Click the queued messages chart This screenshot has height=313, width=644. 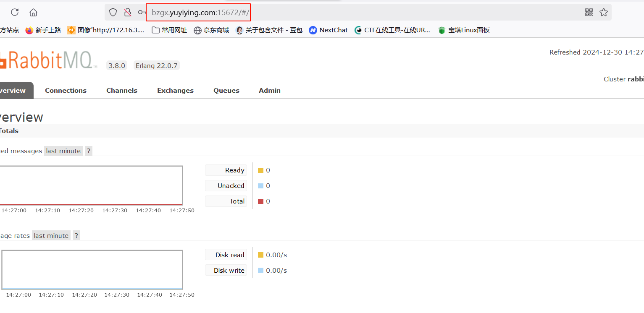pos(92,185)
